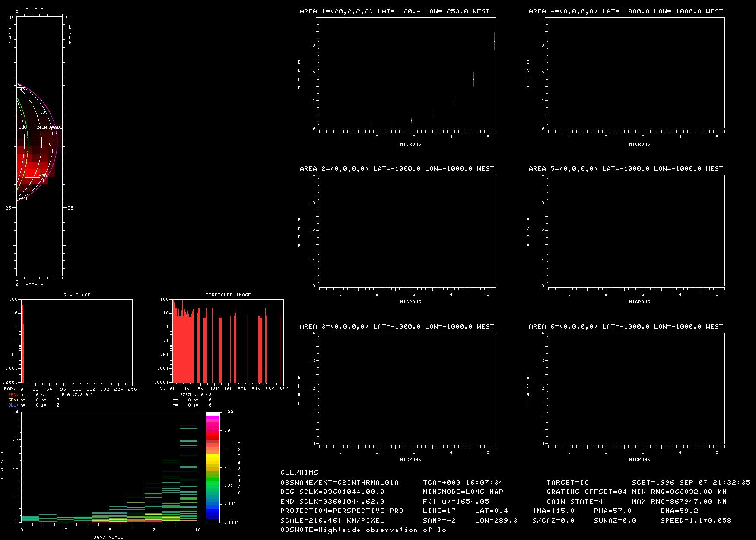
Task: Click the yellow band in frequency color bar
Action: click(x=213, y=458)
